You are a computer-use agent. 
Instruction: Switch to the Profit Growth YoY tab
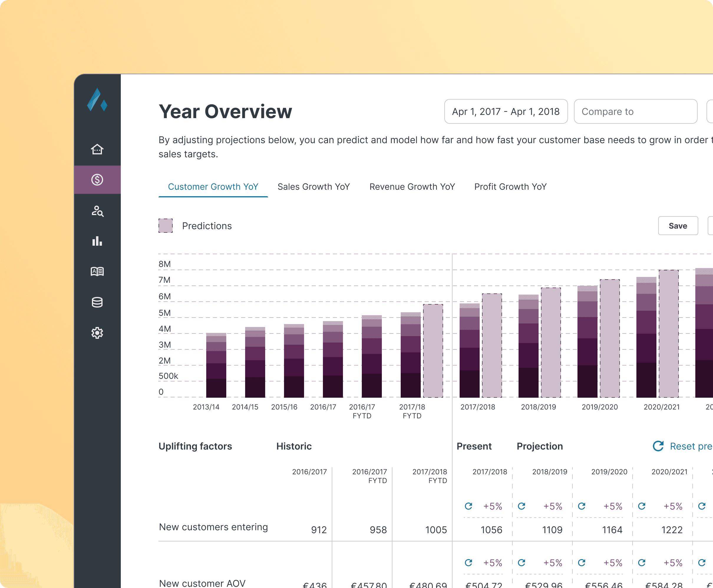(x=510, y=187)
